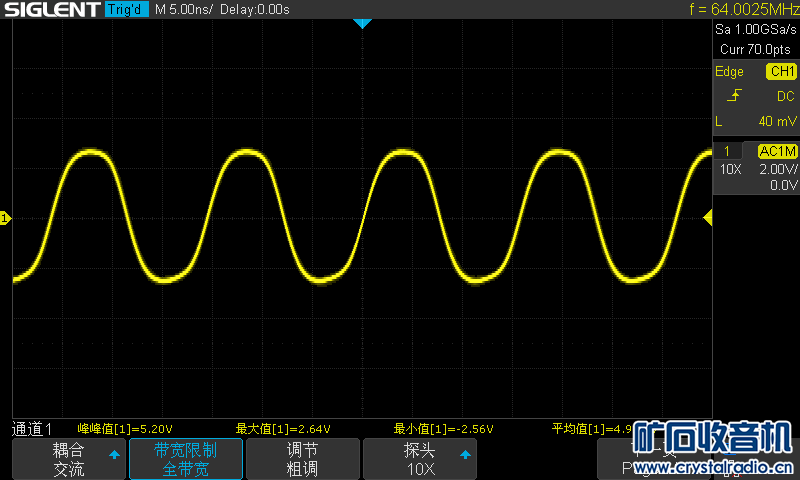800x480 pixels.
Task: Click the maximum 最大值[1]=2.64V measurement
Action: 283,429
